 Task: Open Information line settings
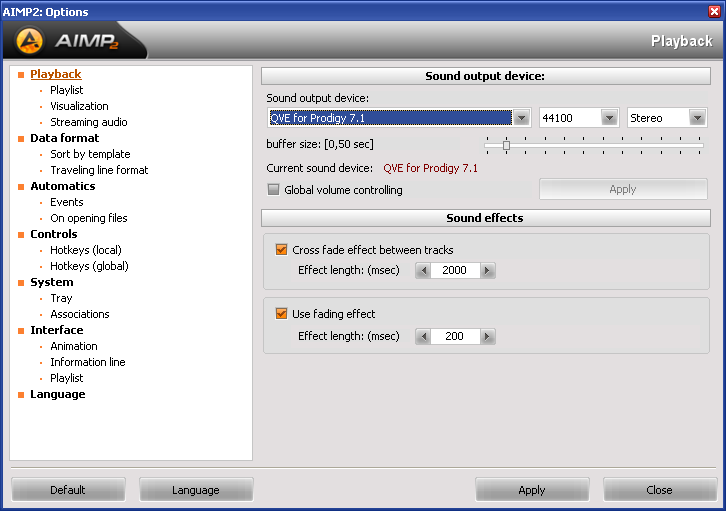tap(88, 362)
